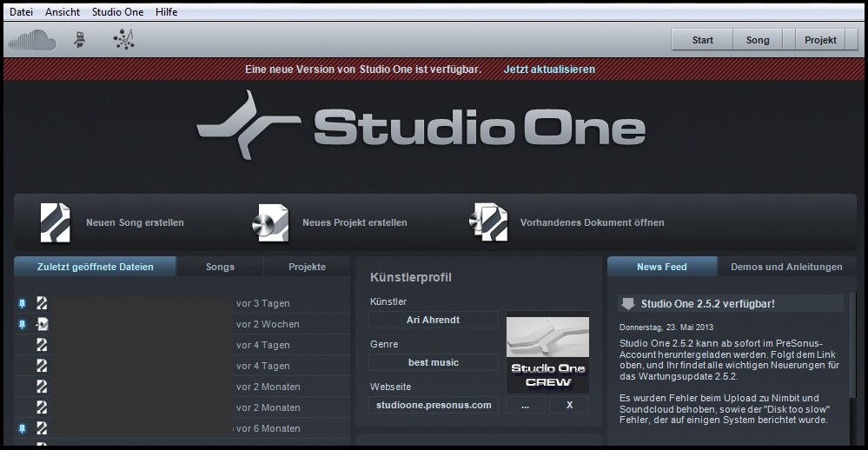Click the Jetzt aktualisieren update link
The height and width of the screenshot is (450, 868).
(x=549, y=69)
